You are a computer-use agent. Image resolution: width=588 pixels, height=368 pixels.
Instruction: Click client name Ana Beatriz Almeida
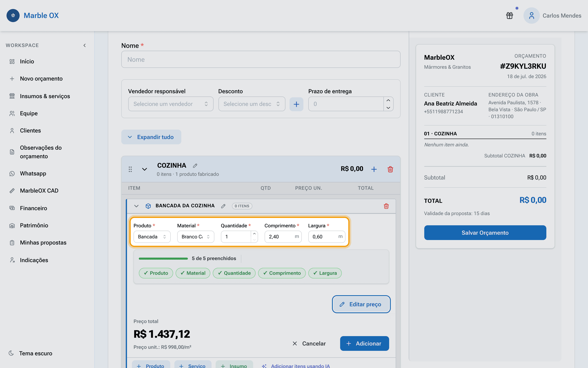(450, 103)
